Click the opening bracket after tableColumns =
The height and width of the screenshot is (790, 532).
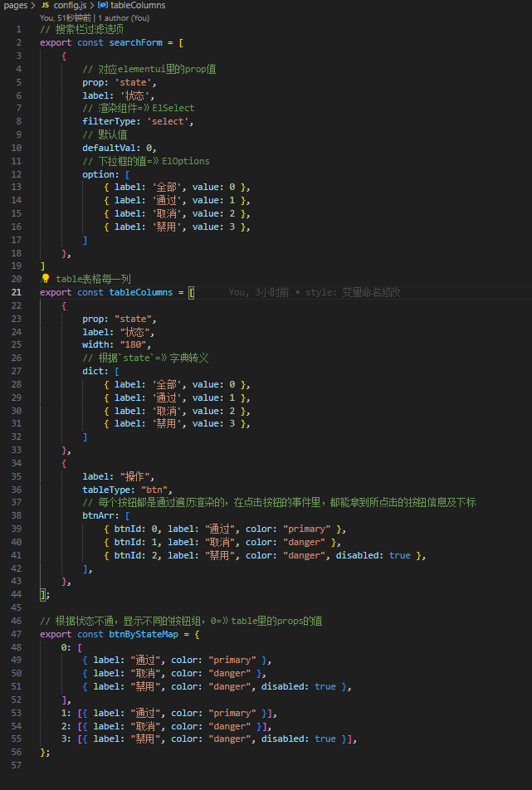(192, 292)
